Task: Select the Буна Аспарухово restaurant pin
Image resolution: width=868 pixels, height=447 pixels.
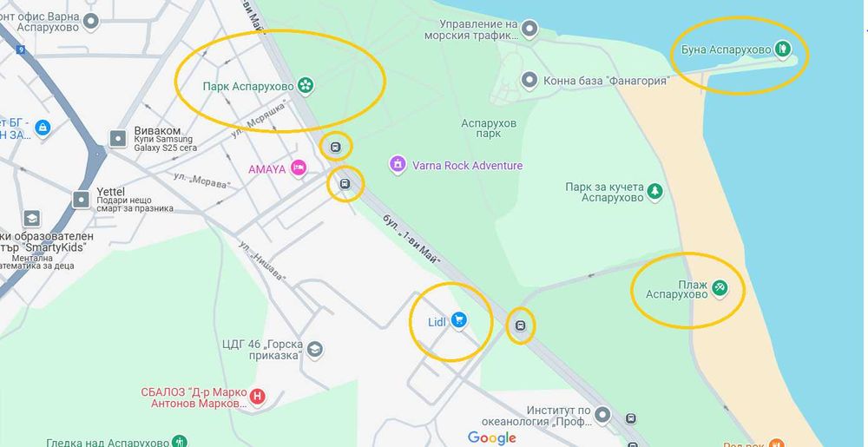Action: click(782, 48)
